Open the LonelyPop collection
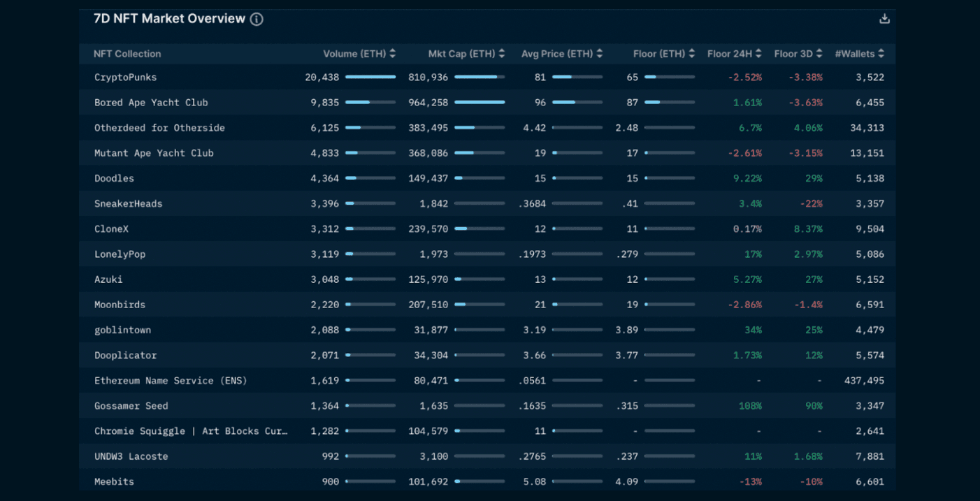 [x=120, y=254]
